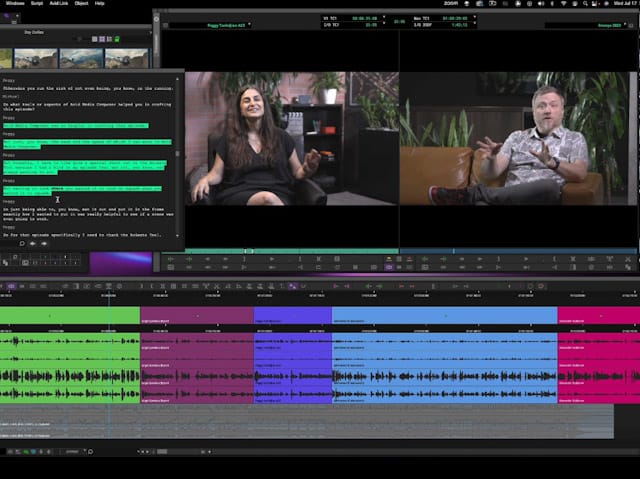Select the third clip thumbnail in the bin
The width and height of the screenshot is (640, 479).
tap(81, 58)
